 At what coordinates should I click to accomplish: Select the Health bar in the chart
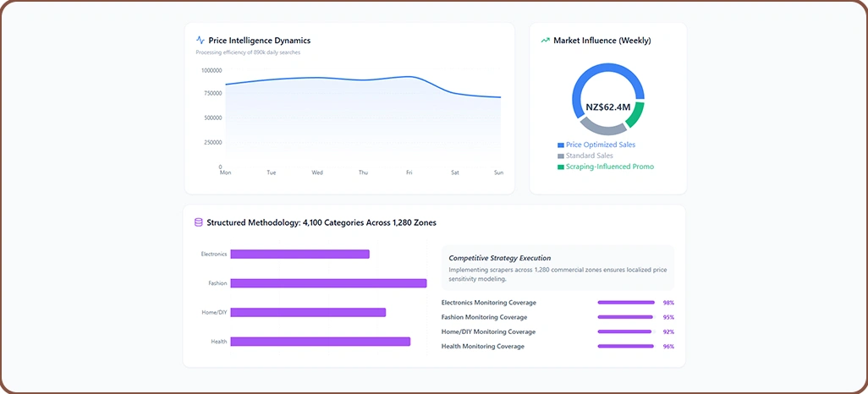click(x=320, y=342)
